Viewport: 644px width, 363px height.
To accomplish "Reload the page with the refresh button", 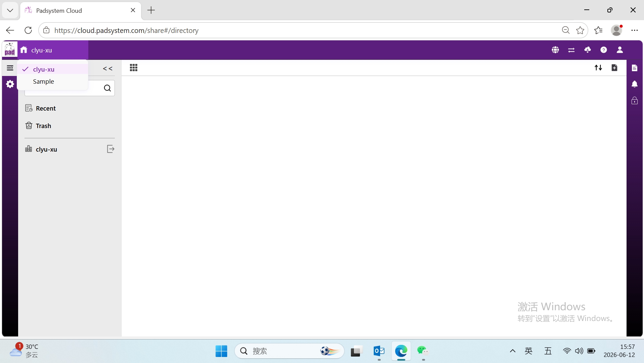I will (28, 30).
